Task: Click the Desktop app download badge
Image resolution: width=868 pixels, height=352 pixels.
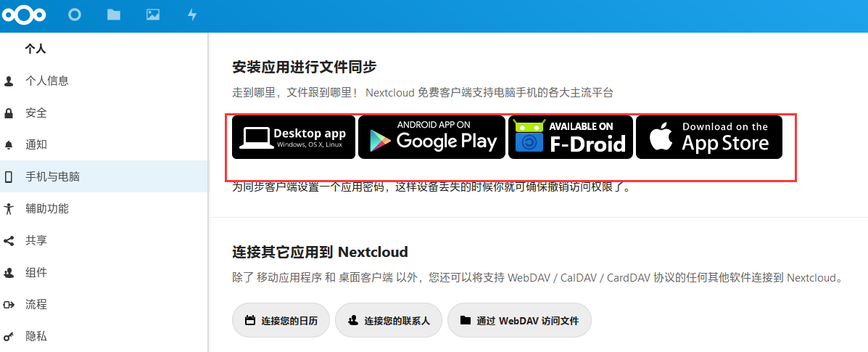Action: tap(294, 137)
